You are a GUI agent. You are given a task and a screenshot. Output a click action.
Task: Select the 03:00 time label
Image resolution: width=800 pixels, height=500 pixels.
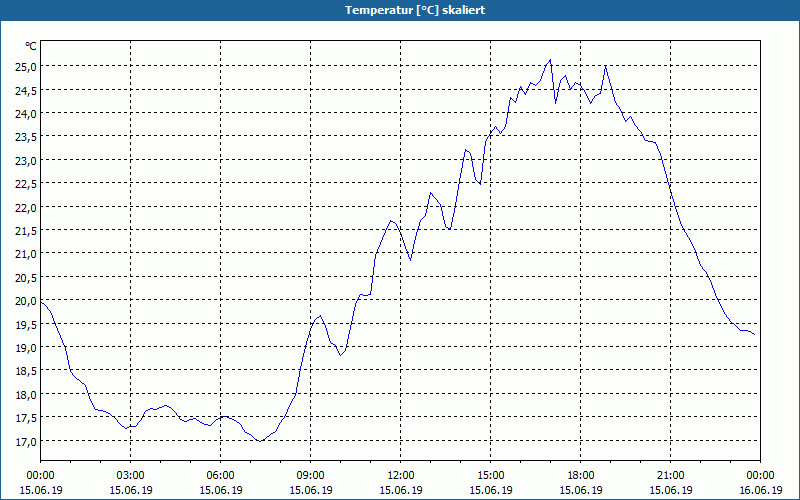click(x=131, y=476)
